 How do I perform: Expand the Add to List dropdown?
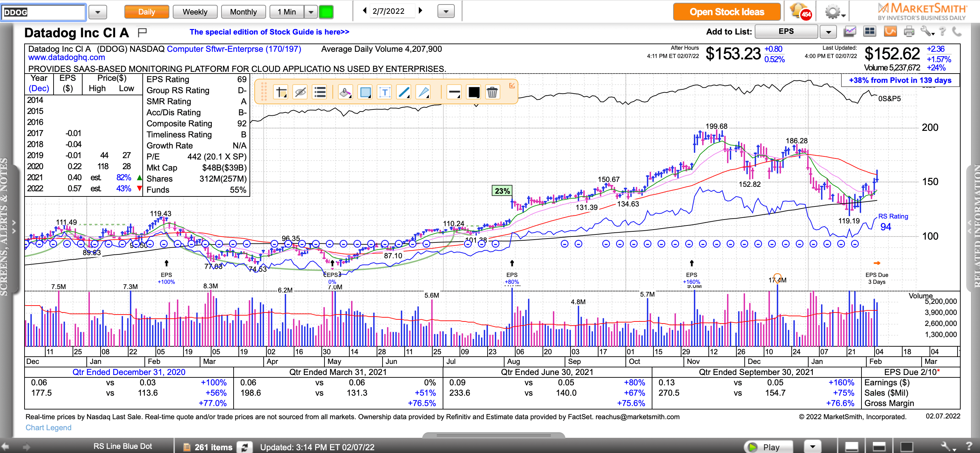828,31
